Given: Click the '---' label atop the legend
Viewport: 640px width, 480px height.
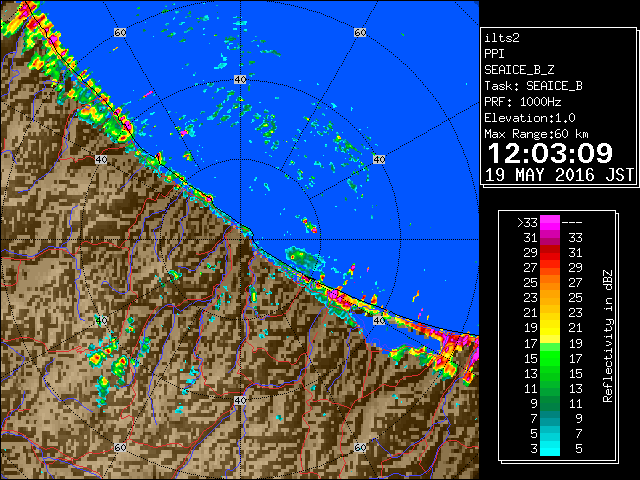Looking at the screenshot, I should pyautogui.click(x=572, y=223).
